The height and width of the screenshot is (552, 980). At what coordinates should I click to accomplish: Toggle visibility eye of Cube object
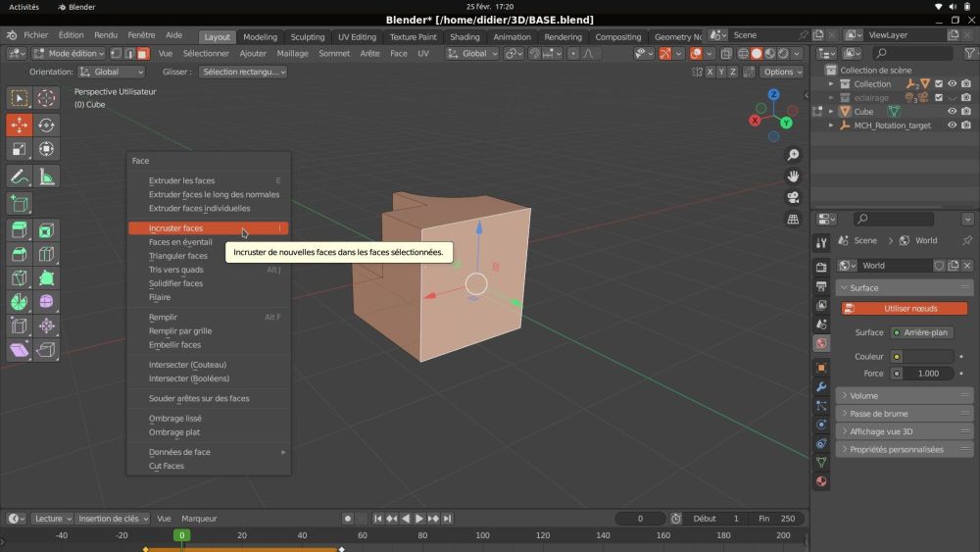coord(952,111)
